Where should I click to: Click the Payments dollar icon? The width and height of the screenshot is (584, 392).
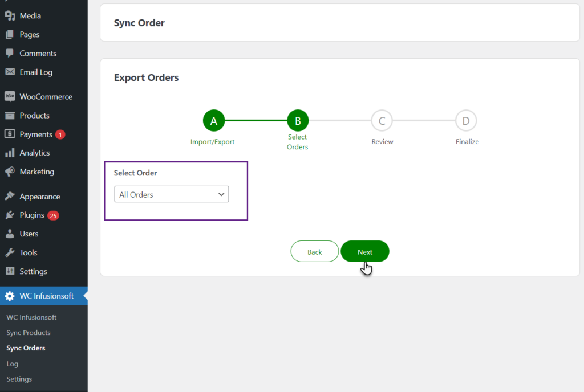click(x=10, y=134)
